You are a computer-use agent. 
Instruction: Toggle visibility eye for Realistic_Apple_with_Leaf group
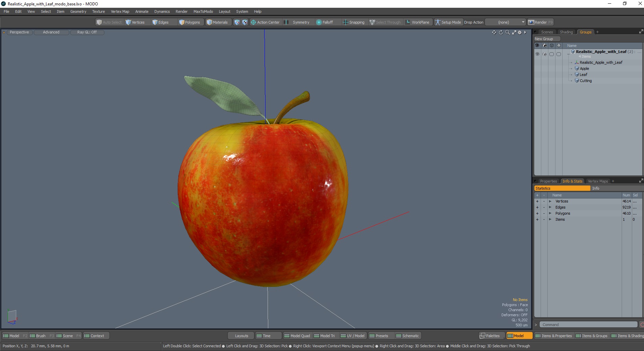click(x=537, y=54)
